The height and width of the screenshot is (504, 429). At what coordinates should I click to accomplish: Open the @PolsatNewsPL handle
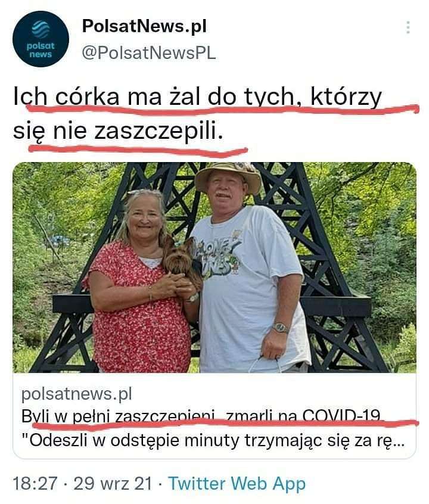click(x=148, y=52)
